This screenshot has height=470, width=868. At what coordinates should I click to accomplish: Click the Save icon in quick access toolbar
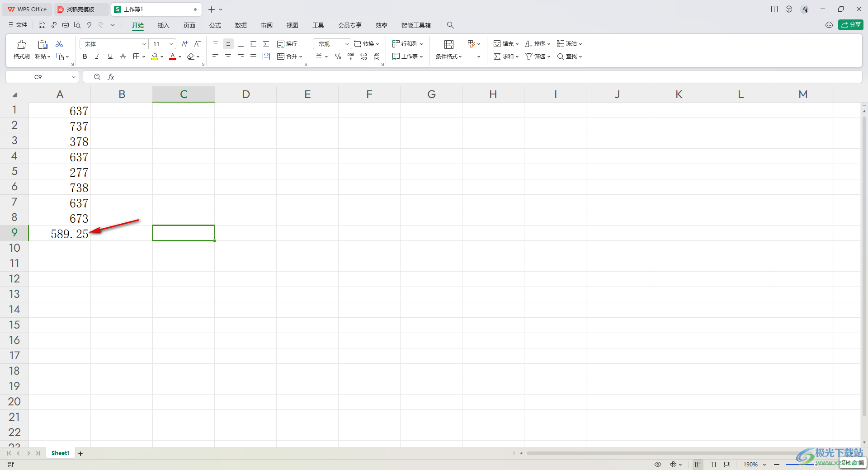point(42,25)
